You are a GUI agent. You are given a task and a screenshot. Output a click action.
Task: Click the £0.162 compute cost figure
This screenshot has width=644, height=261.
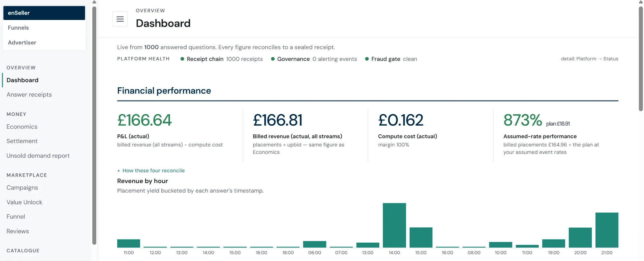[401, 120]
